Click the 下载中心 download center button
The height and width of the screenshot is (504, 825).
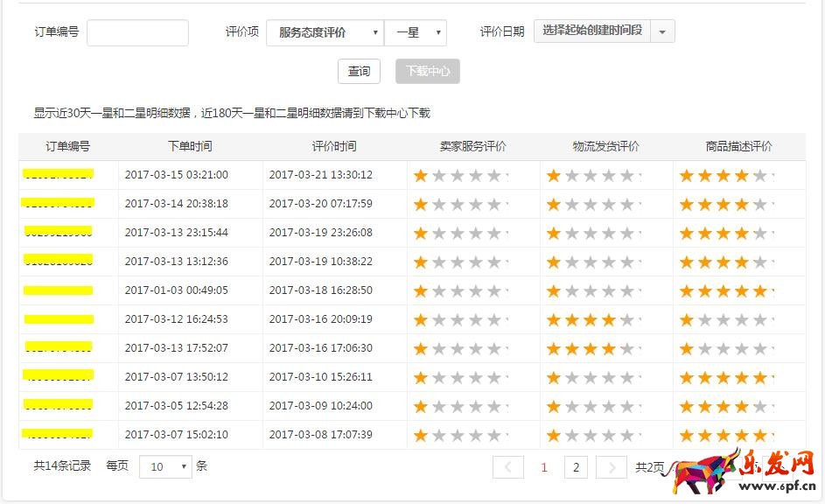pos(427,72)
